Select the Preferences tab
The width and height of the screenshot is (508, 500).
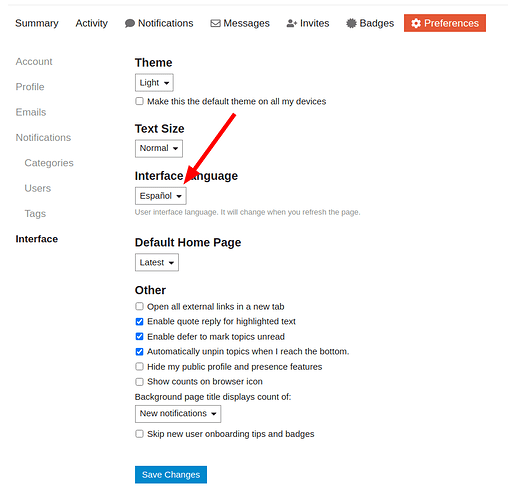pos(445,23)
